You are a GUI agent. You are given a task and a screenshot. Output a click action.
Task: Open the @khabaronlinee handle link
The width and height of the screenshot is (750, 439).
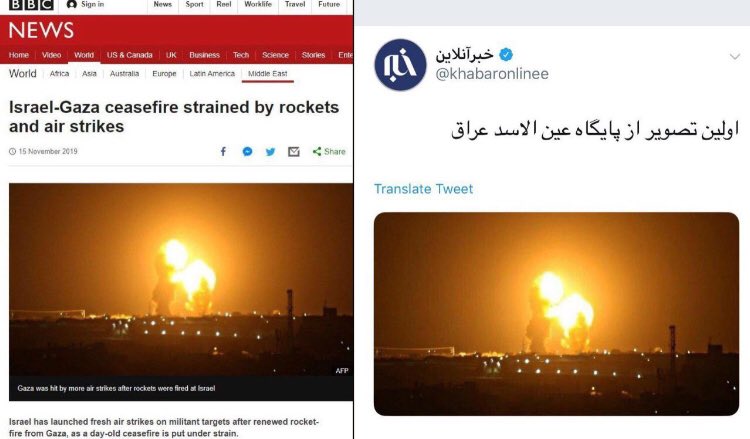click(492, 74)
